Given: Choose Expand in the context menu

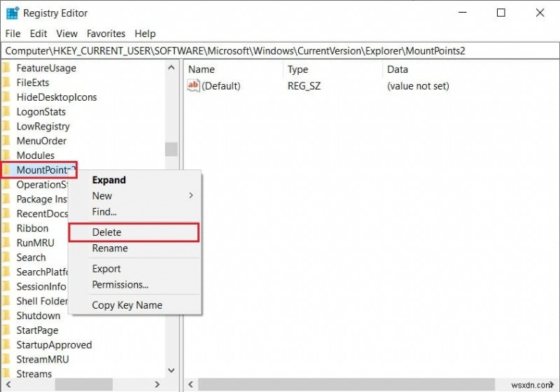Looking at the screenshot, I should pos(109,180).
